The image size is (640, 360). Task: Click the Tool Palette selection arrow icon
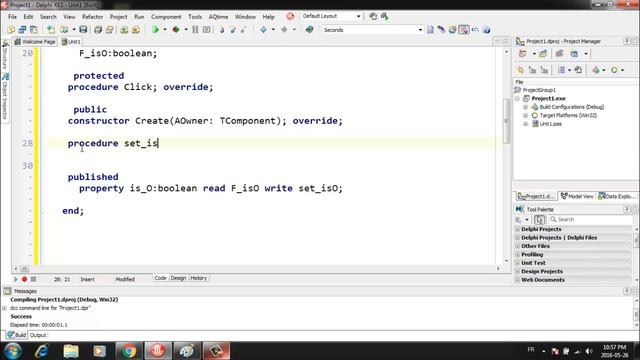pos(539,220)
